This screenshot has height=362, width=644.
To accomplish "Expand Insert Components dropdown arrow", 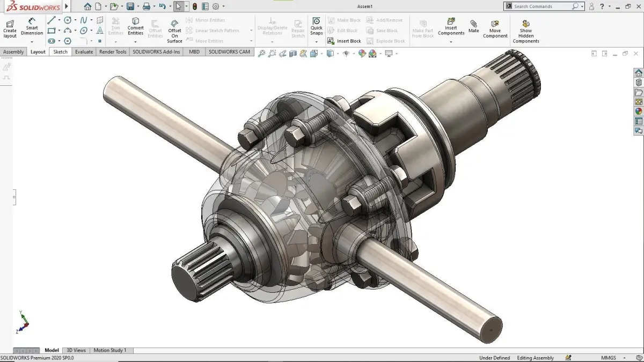I will tap(451, 42).
